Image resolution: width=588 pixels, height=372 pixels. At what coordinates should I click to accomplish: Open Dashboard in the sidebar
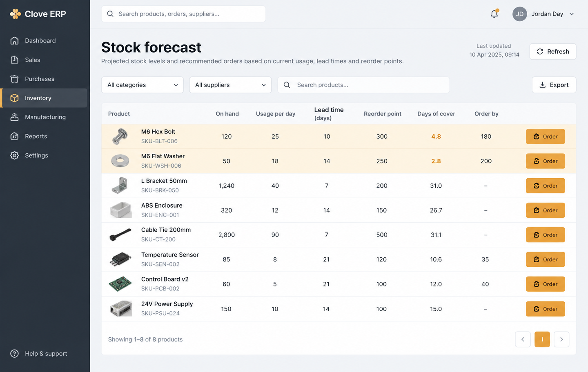click(x=44, y=41)
